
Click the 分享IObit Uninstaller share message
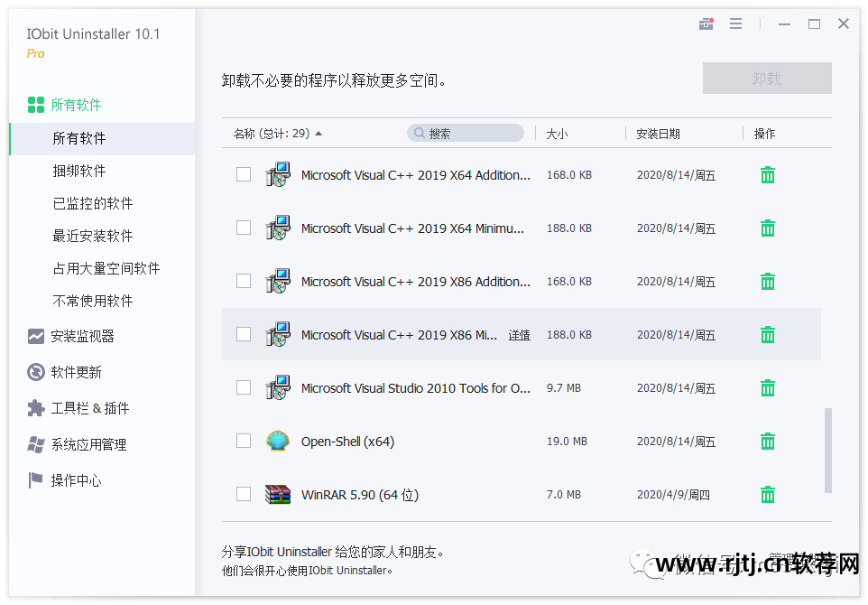(333, 552)
